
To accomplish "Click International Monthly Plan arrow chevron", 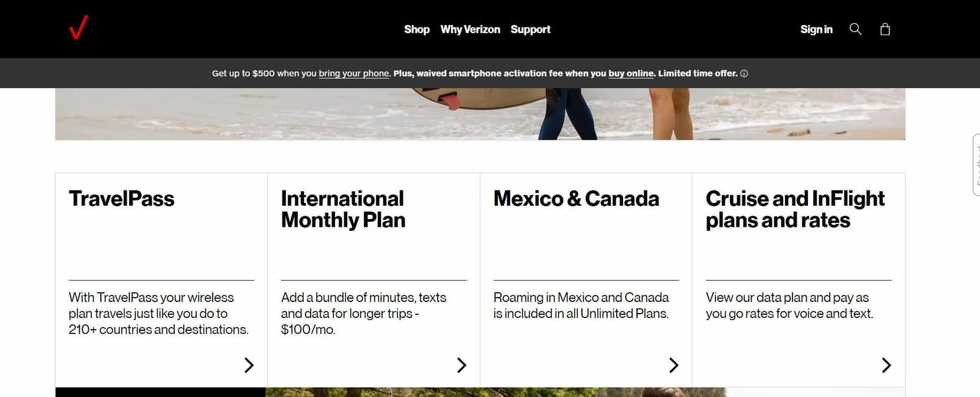I will click(x=461, y=365).
